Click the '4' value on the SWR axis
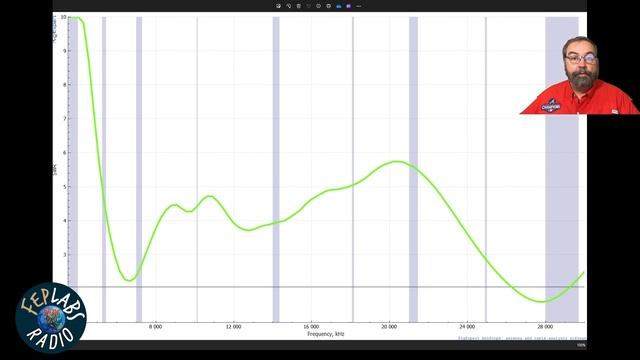 click(64, 221)
